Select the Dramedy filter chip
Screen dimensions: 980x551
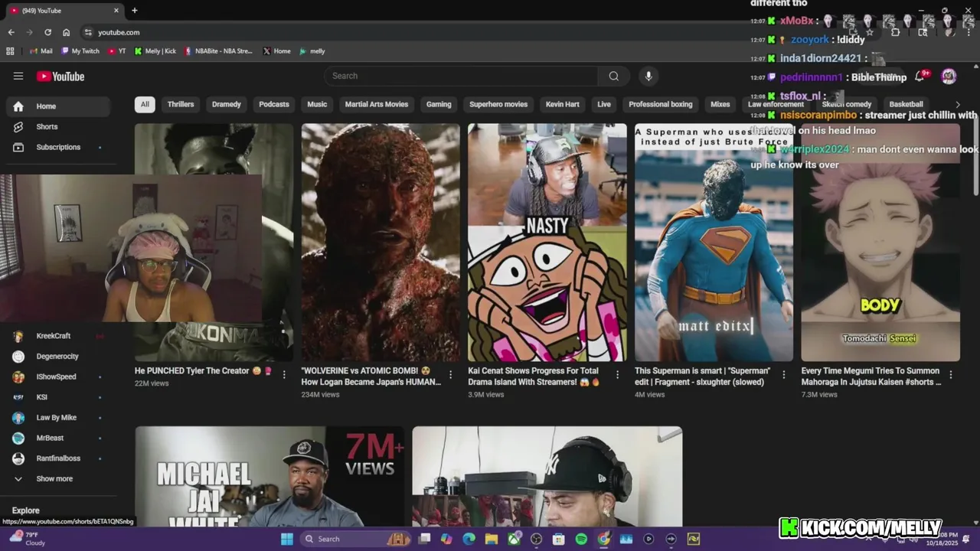227,104
